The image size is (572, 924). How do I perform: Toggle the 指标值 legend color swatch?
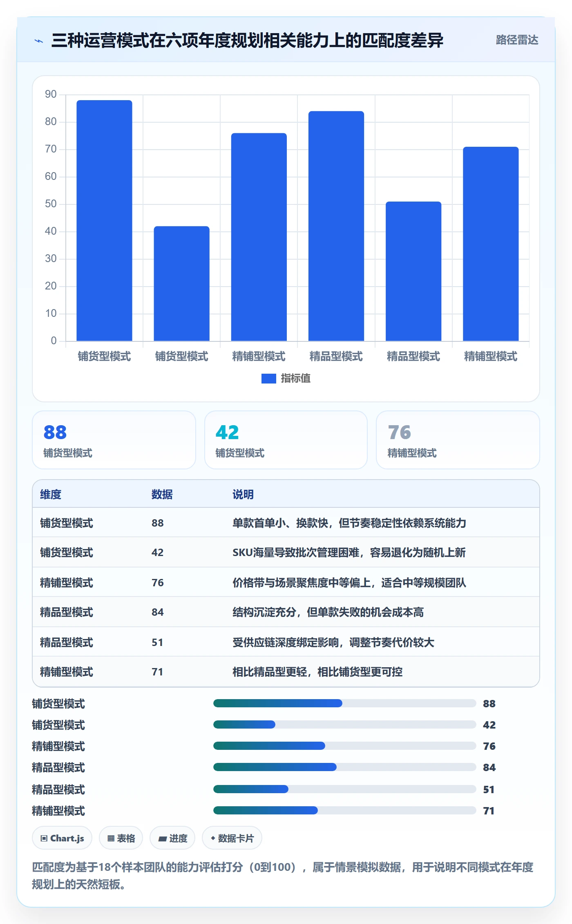tap(268, 379)
